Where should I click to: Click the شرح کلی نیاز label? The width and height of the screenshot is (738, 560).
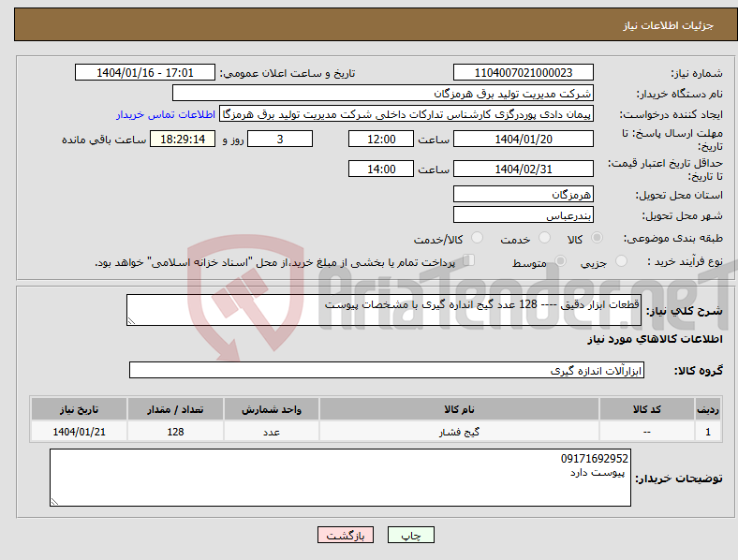pyautogui.click(x=685, y=310)
